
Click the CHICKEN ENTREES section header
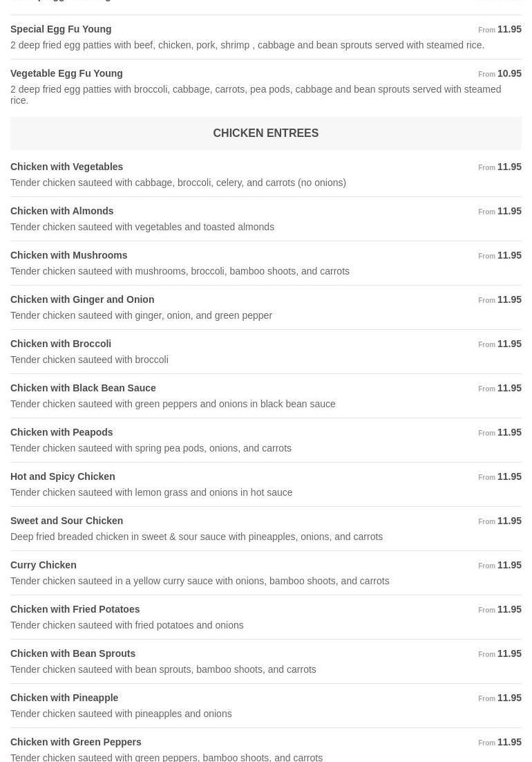265,133
